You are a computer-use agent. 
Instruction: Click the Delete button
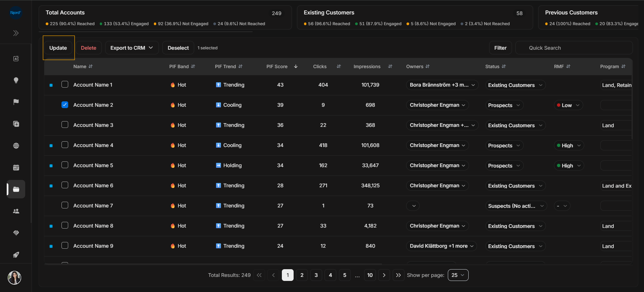point(89,48)
